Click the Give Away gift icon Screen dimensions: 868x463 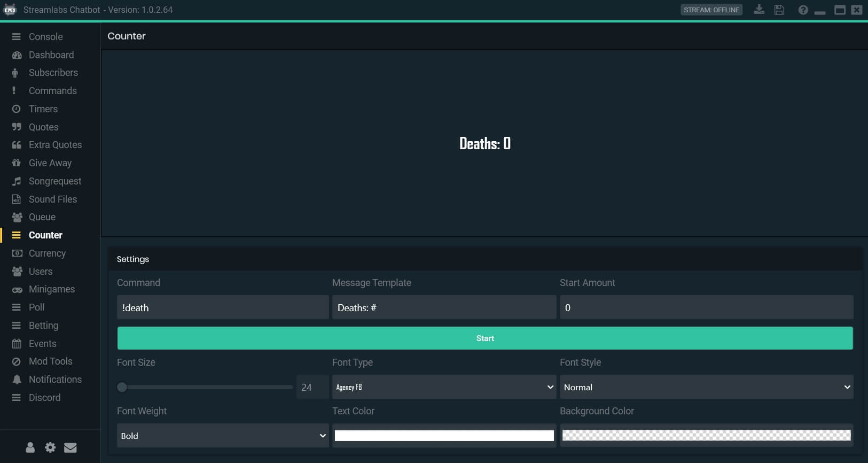pyautogui.click(x=17, y=163)
